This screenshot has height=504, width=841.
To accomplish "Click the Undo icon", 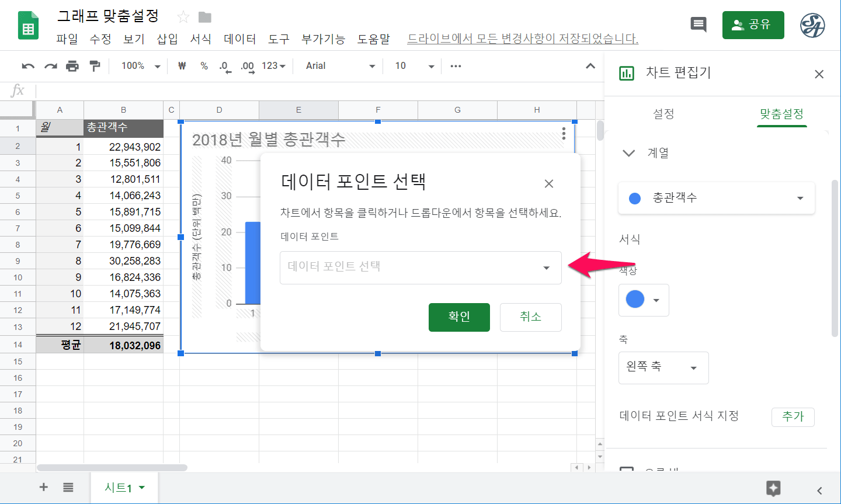I will coord(27,66).
